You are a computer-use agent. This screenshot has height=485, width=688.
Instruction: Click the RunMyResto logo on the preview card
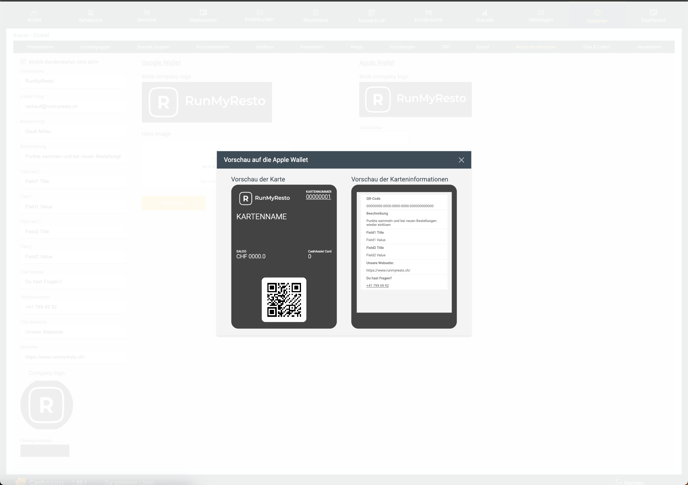(x=264, y=198)
